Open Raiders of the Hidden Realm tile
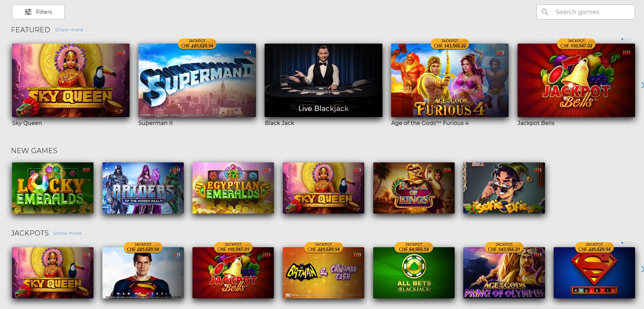The width and height of the screenshot is (644, 309). [x=143, y=188]
